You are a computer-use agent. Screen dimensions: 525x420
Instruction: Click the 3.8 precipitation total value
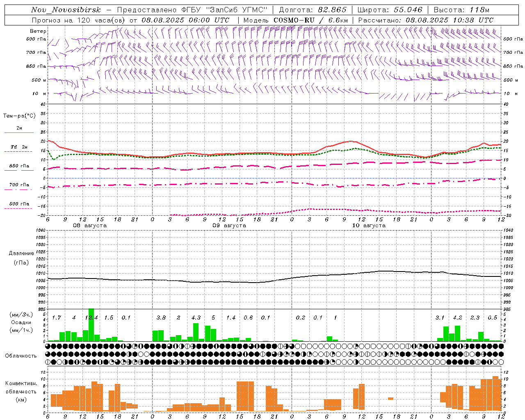[161, 318]
